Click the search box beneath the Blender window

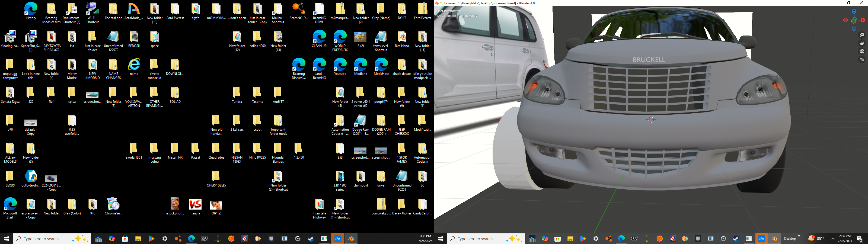coord(486,239)
